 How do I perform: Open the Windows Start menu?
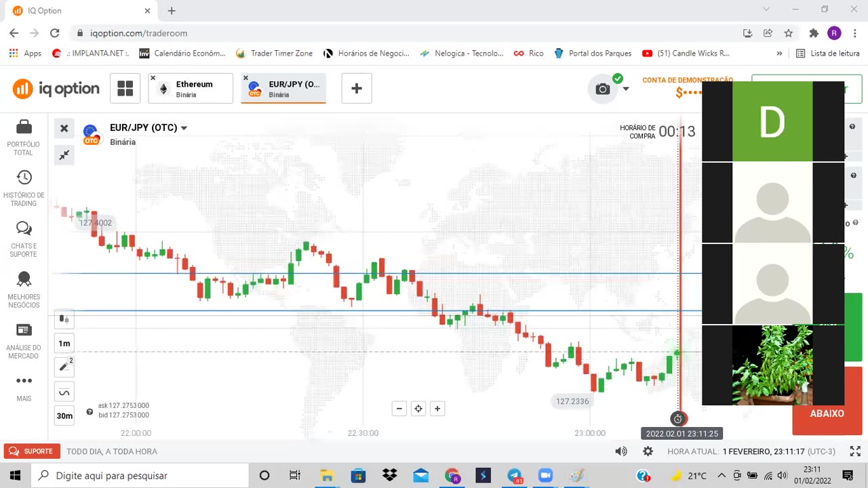tap(15, 475)
